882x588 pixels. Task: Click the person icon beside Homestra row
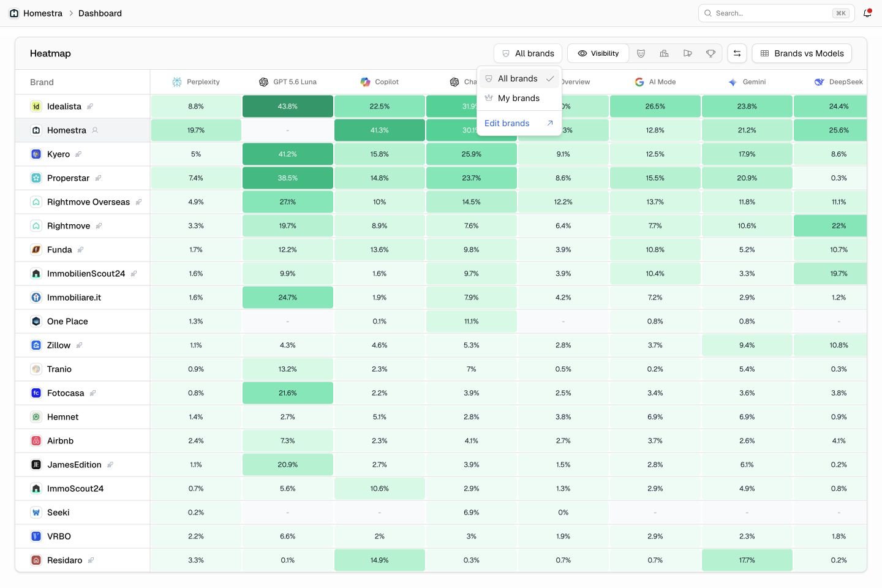pos(95,130)
